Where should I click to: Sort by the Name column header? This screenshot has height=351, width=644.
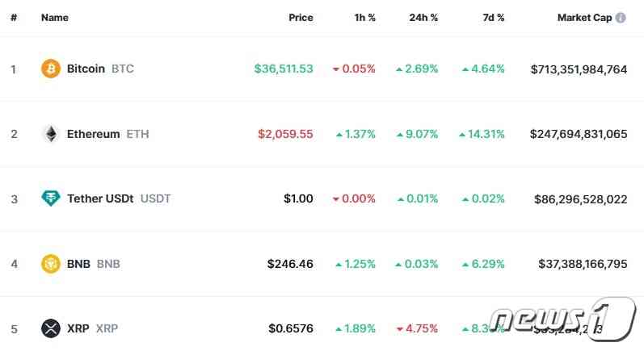55,18
